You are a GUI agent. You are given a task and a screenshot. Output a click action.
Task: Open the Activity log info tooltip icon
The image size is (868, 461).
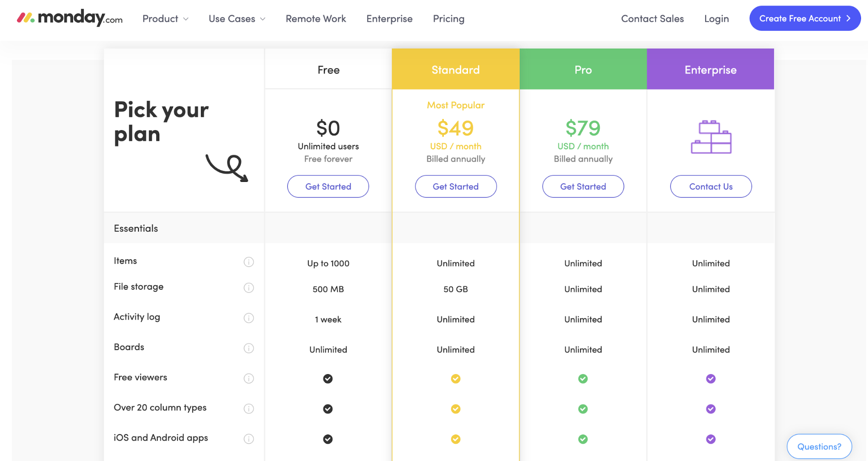[248, 318]
